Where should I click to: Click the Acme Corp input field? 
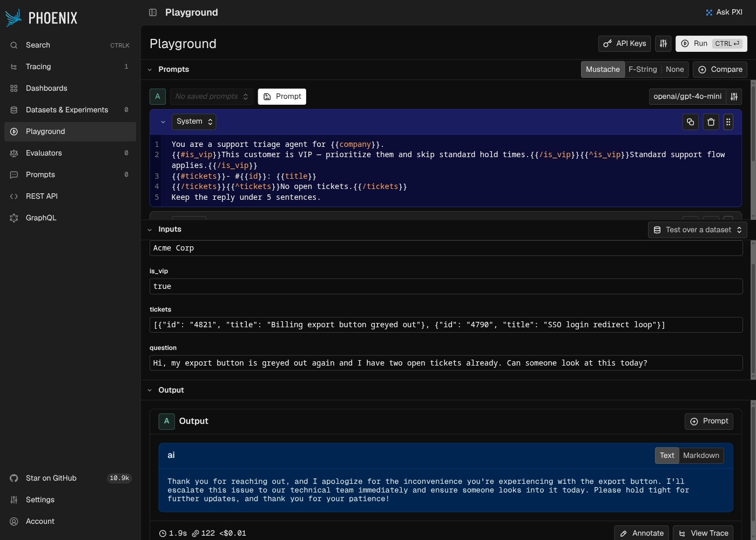(x=446, y=248)
